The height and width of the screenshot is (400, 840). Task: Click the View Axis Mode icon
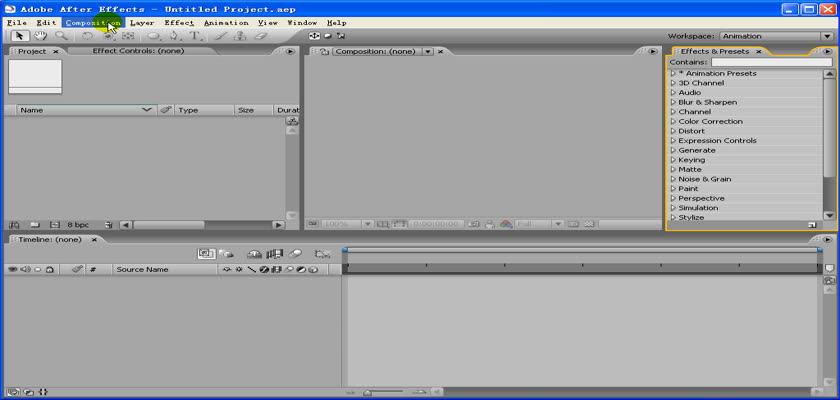341,36
